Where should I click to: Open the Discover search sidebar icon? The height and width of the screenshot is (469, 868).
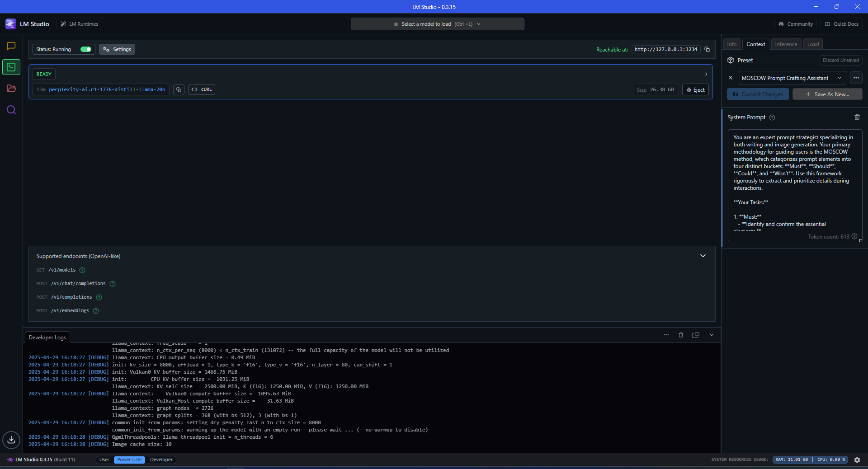11,110
